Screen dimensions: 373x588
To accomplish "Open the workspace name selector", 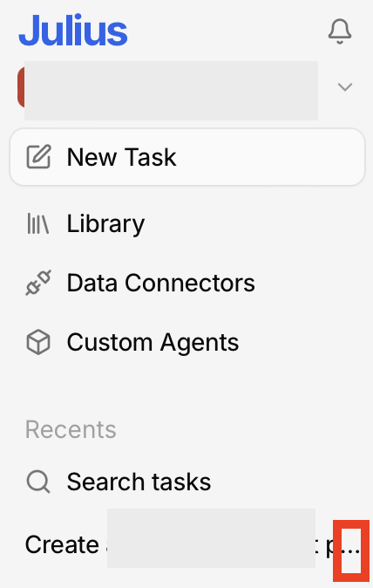I will coord(171,91).
